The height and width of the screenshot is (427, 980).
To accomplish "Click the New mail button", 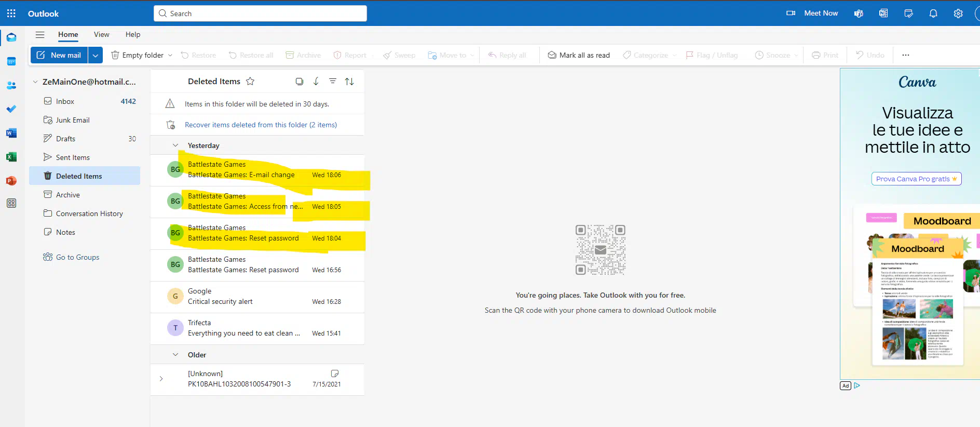I will (59, 55).
